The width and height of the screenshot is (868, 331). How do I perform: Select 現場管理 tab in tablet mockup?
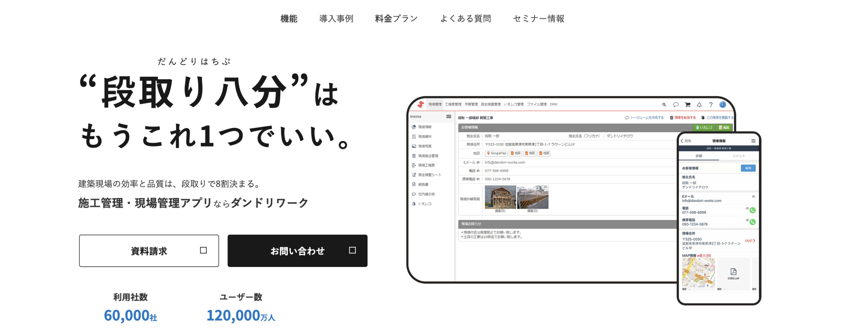click(435, 104)
